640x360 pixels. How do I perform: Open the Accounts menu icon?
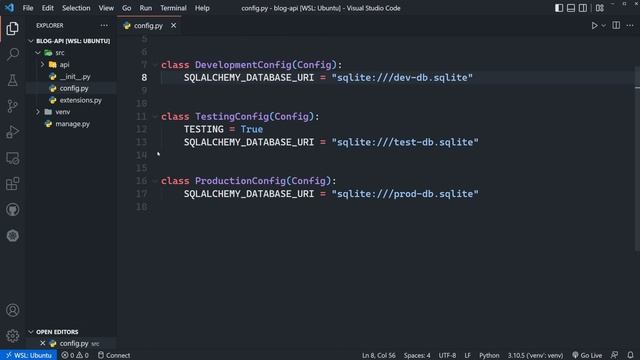(x=13, y=310)
